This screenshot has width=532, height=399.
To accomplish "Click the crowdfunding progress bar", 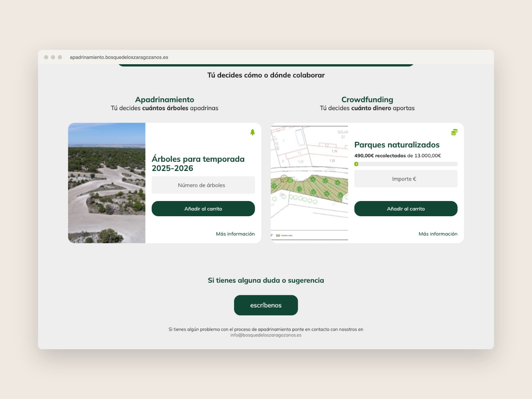I will point(406,164).
